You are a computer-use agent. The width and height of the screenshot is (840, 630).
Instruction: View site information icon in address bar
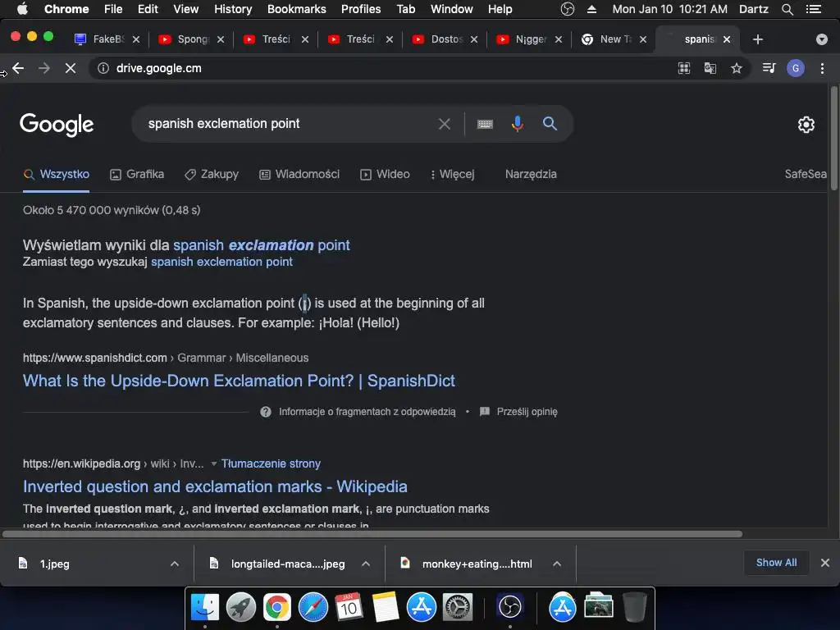103,68
